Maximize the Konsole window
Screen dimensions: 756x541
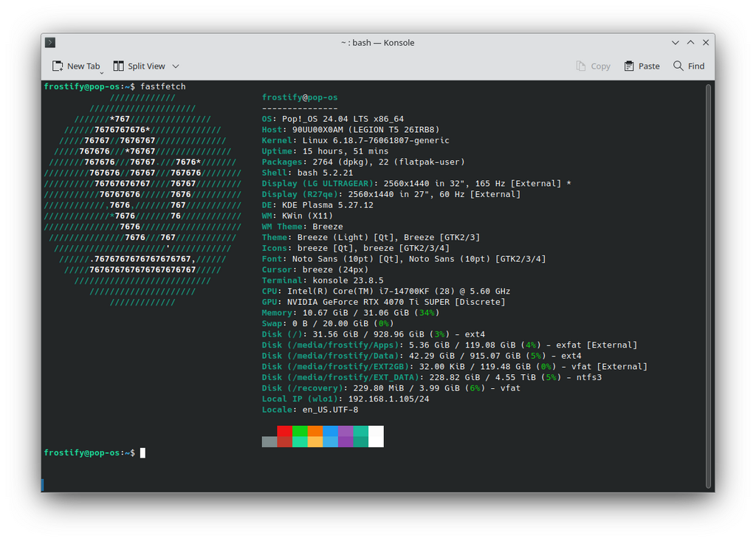coord(691,42)
